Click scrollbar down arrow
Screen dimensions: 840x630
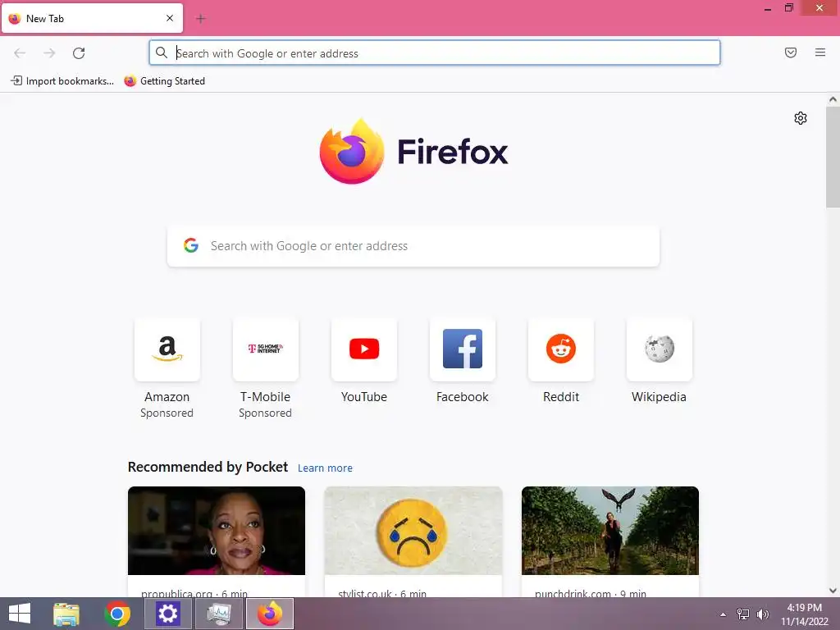tap(833, 591)
